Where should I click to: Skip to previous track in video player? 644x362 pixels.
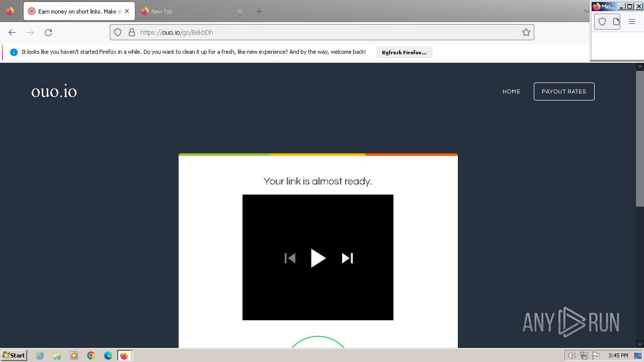(x=290, y=258)
